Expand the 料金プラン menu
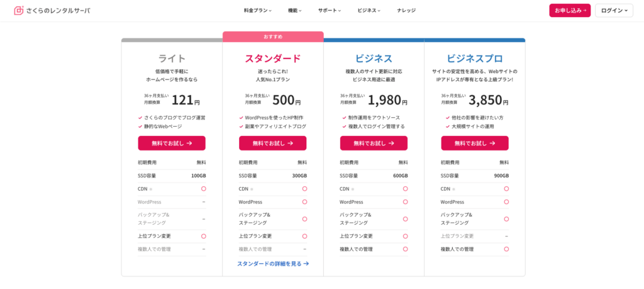Image resolution: width=644 pixels, height=289 pixels. point(258,11)
